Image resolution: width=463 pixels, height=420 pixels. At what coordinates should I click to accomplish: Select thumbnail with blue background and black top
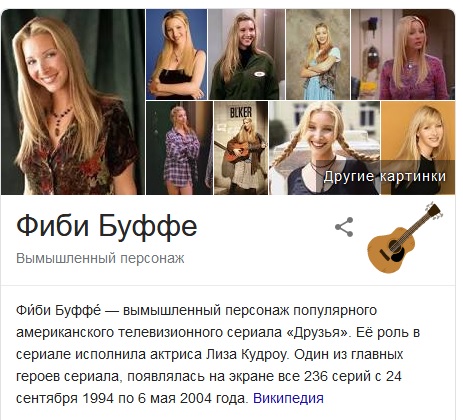pyautogui.click(x=176, y=54)
